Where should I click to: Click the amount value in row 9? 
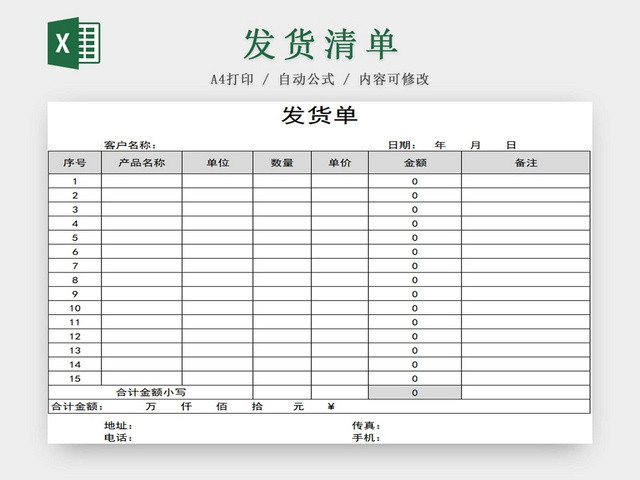pyautogui.click(x=415, y=294)
